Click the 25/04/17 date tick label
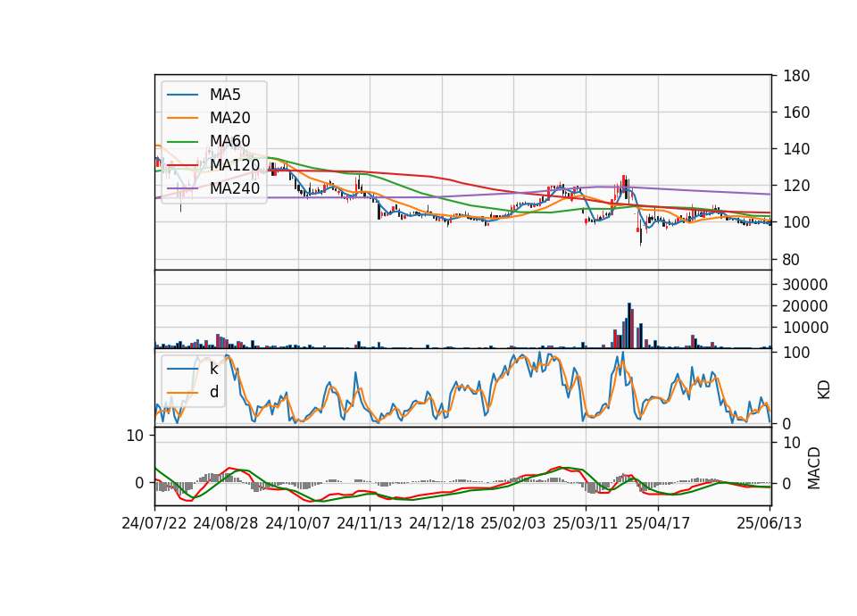This screenshot has width=857, height=616. (658, 523)
